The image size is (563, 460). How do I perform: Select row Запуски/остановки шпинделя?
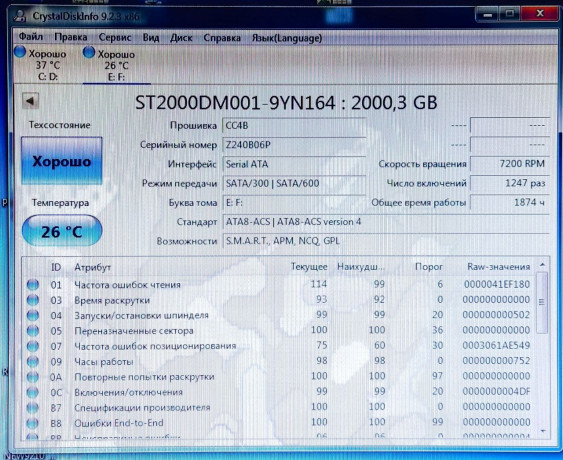(x=279, y=315)
